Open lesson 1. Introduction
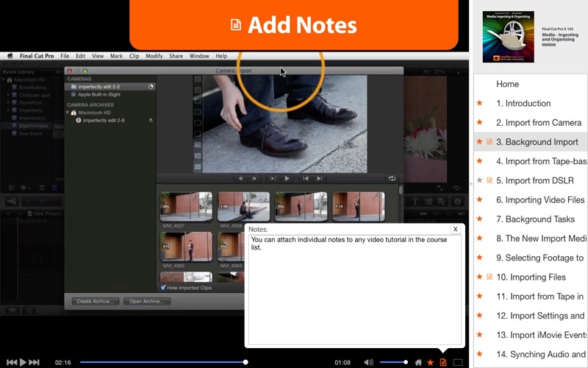The height and width of the screenshot is (368, 588). [x=523, y=103]
